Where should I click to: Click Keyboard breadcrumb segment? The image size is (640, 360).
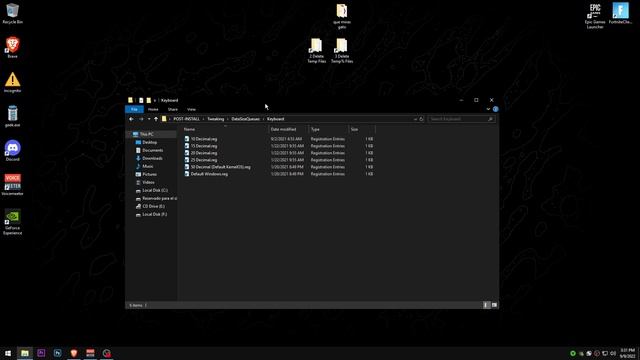tap(276, 119)
